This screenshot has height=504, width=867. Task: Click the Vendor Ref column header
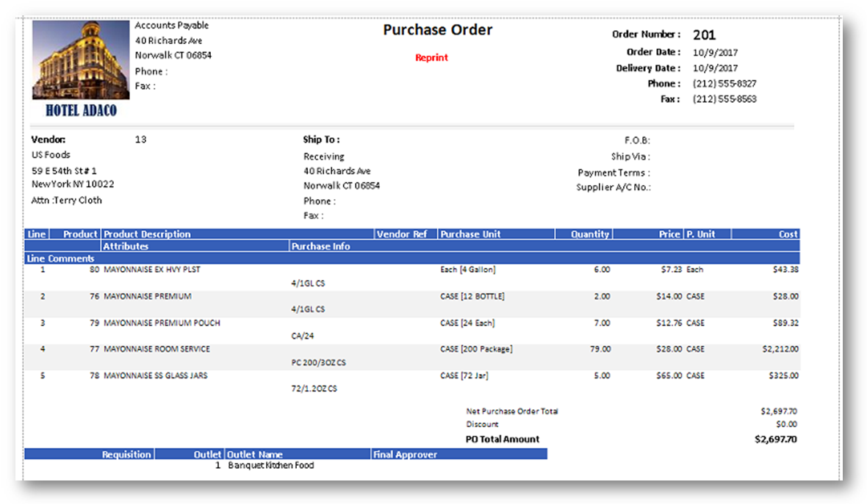[401, 234]
